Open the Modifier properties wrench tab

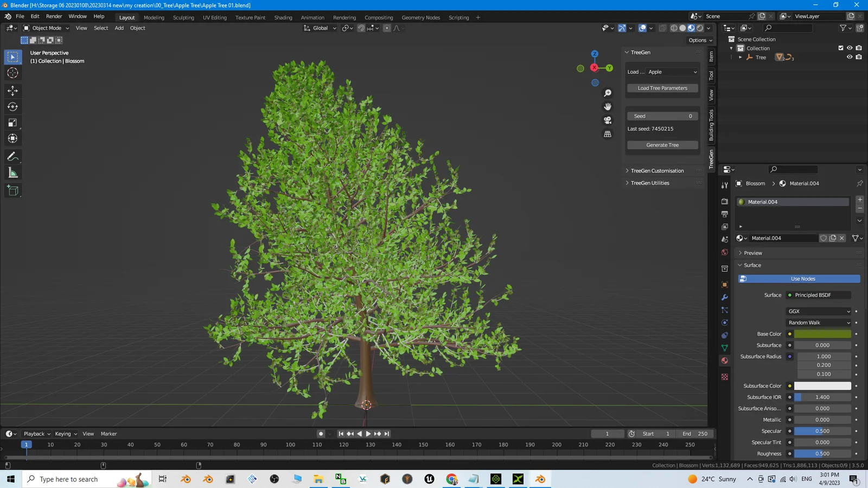pyautogui.click(x=724, y=297)
